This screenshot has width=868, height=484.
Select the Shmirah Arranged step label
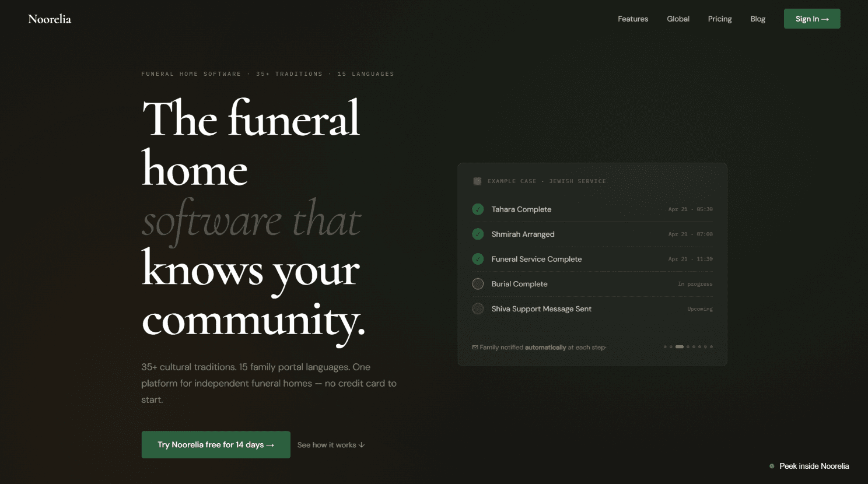[523, 234]
